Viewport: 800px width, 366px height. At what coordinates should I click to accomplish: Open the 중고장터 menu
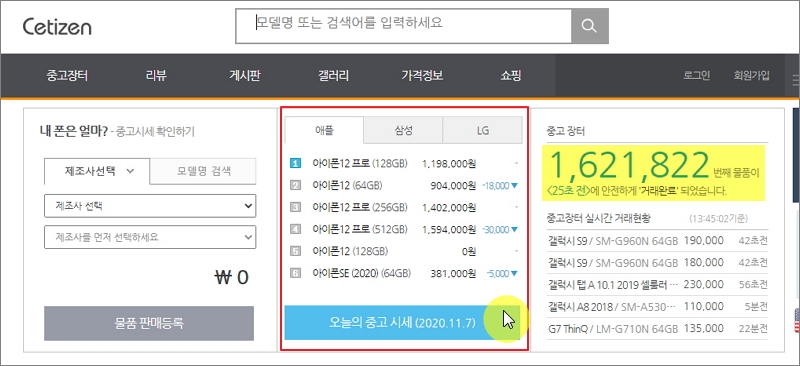[x=67, y=77]
